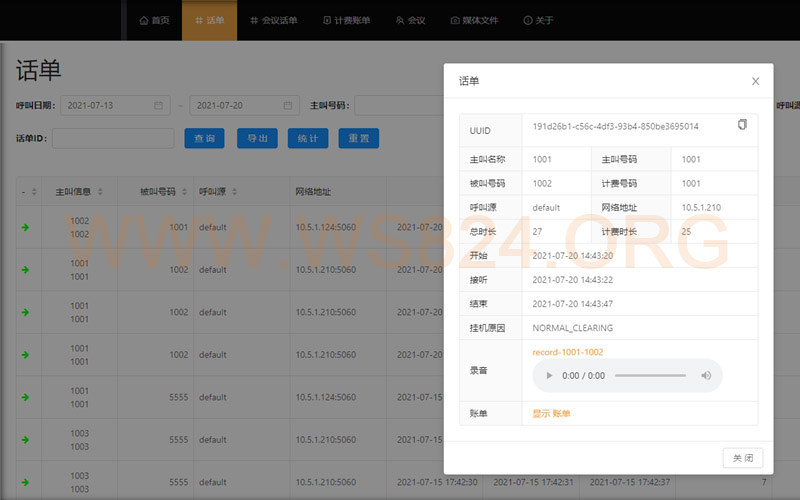The image size is (800, 500).
Task: Seek along the audio progress bar
Action: [x=650, y=376]
